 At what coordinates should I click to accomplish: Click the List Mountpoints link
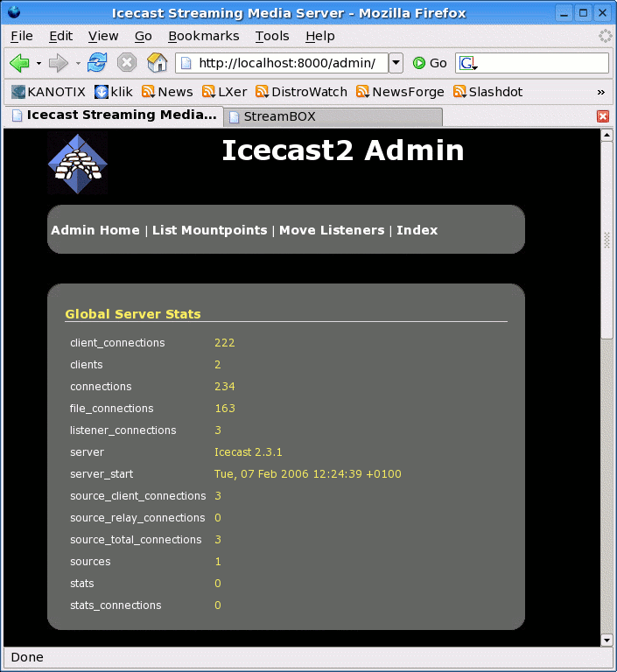[210, 230]
